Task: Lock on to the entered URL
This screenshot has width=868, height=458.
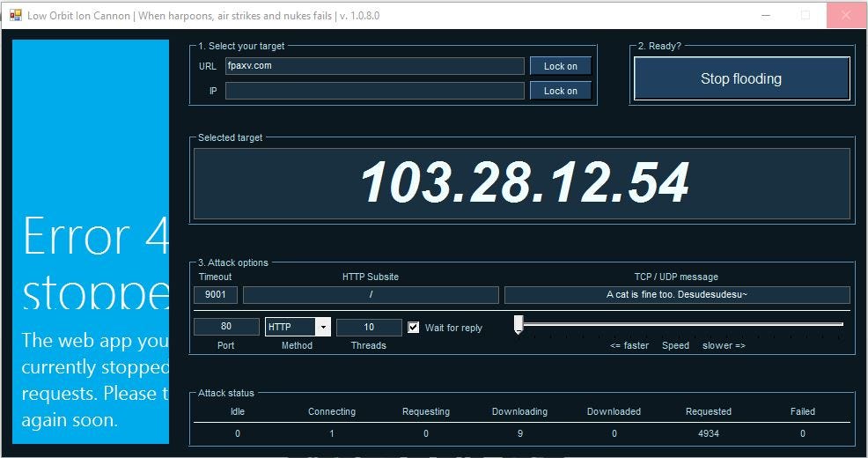Action: [560, 66]
